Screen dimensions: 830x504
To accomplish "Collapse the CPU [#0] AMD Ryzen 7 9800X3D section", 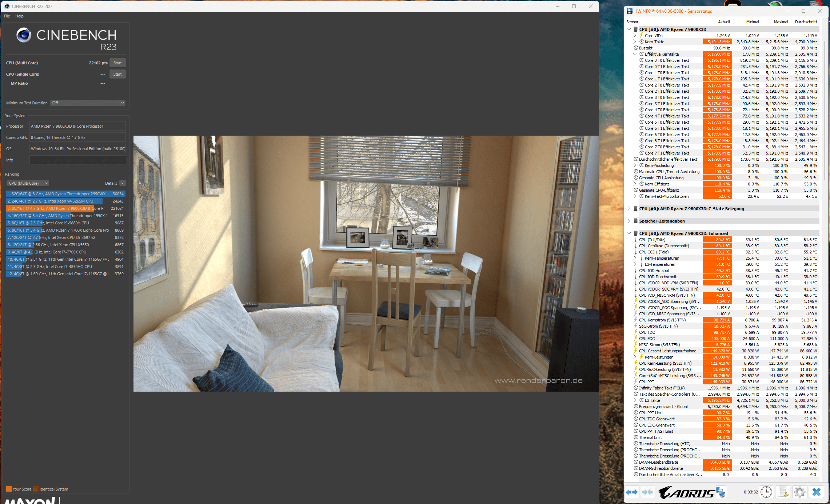I will [629, 29].
